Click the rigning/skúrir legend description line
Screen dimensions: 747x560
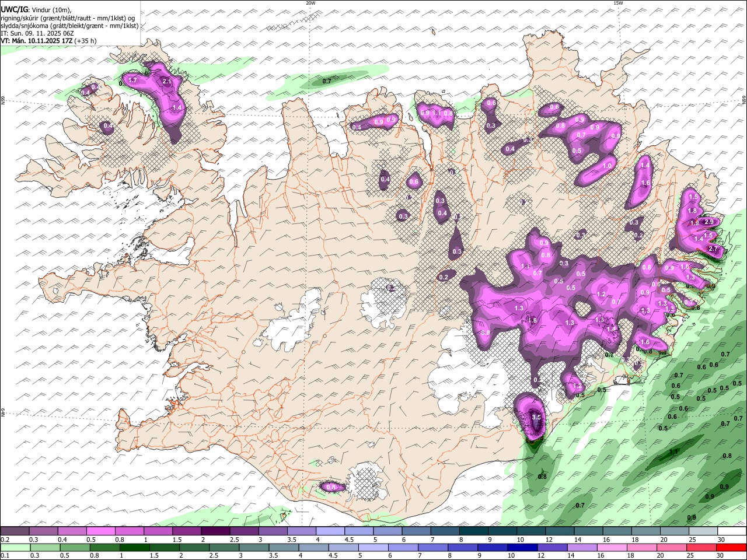pos(67,17)
